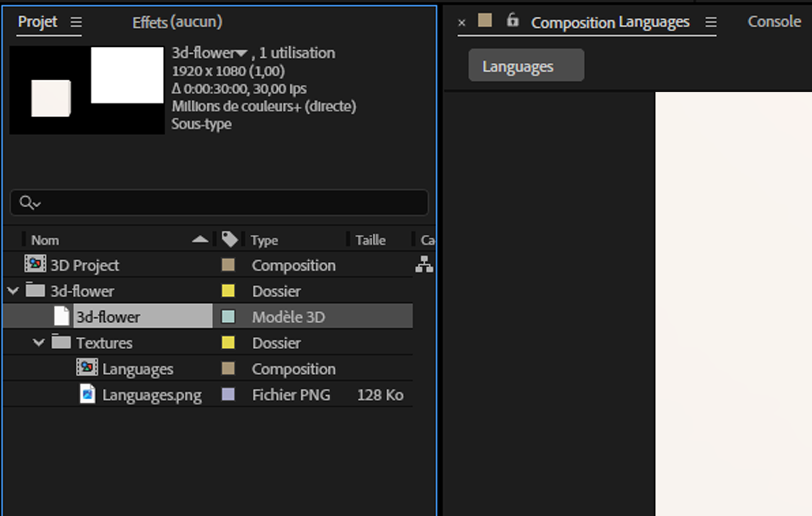812x516 pixels.
Task: Open the Composition Languages panel menu icon
Action: (x=711, y=22)
